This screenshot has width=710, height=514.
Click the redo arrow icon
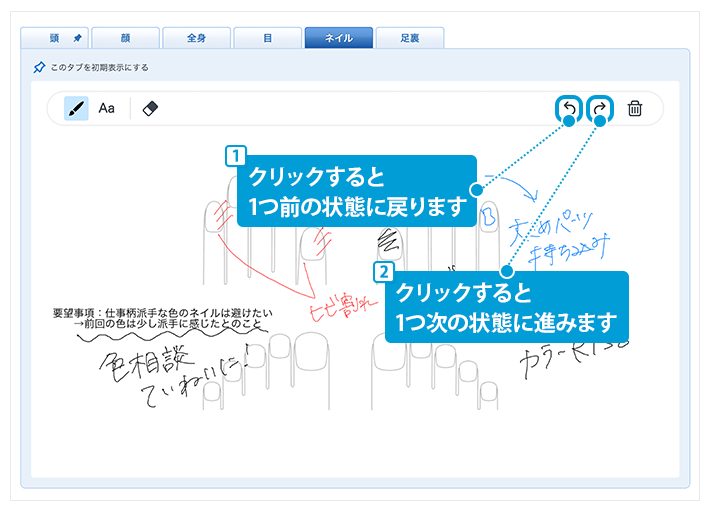pos(600,108)
